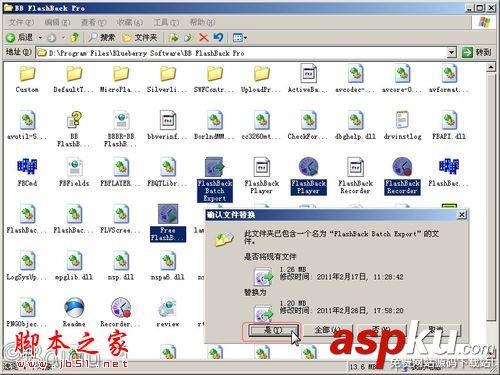Confirm replacement with the Yes button
This screenshot has width=500, height=375.
pyautogui.click(x=273, y=331)
